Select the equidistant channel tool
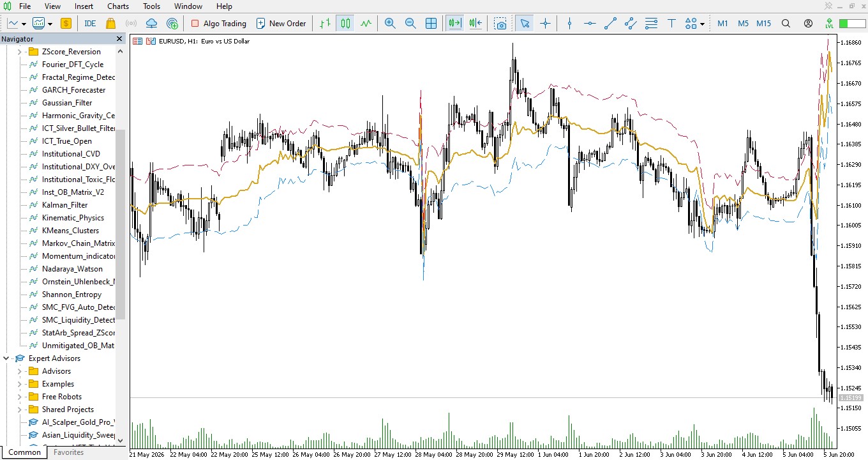 coord(631,24)
